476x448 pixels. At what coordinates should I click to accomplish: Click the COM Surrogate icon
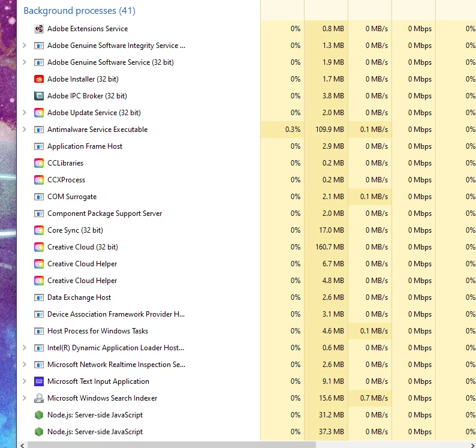(39, 197)
